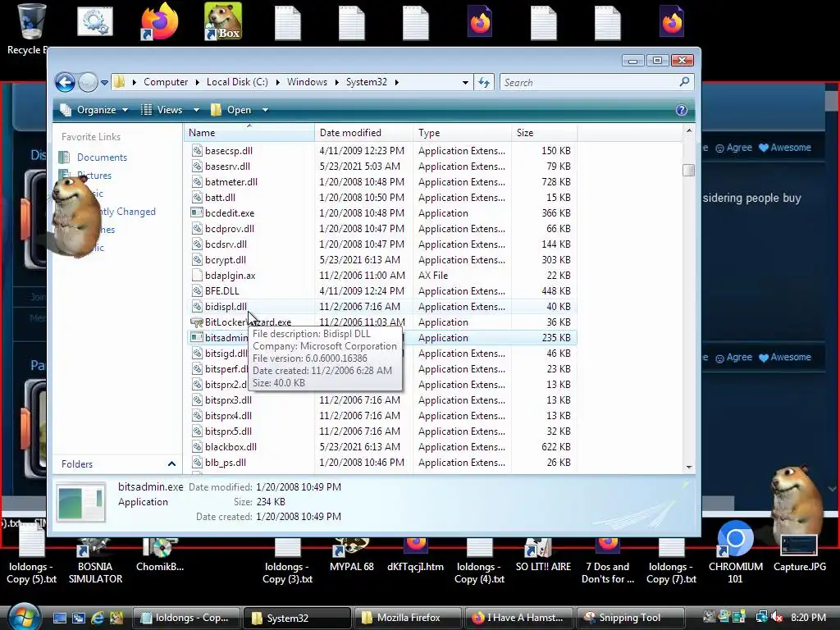This screenshot has height=630, width=840.
Task: Open the address bar history dropdown
Action: point(465,83)
